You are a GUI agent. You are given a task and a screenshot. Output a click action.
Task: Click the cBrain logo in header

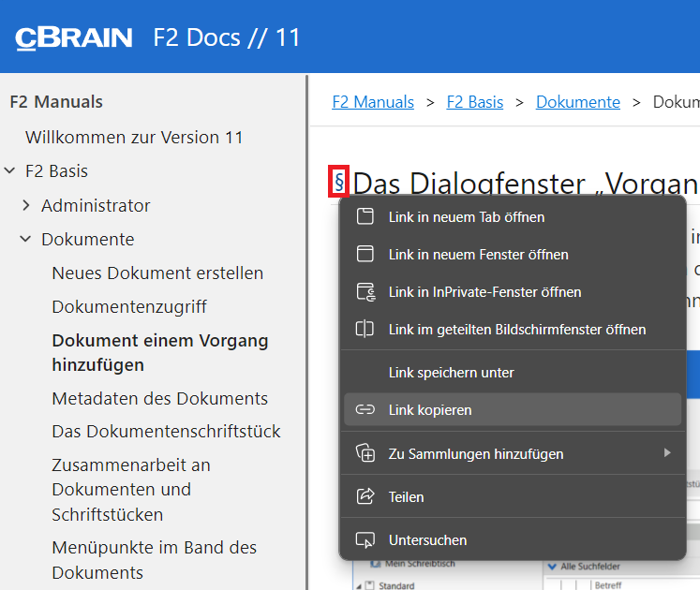coord(73,37)
